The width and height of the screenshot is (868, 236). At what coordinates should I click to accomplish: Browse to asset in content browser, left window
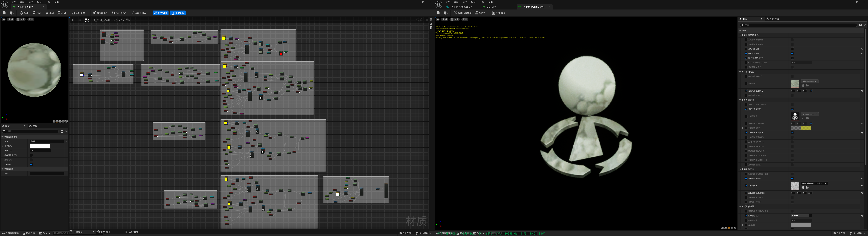click(x=12, y=13)
